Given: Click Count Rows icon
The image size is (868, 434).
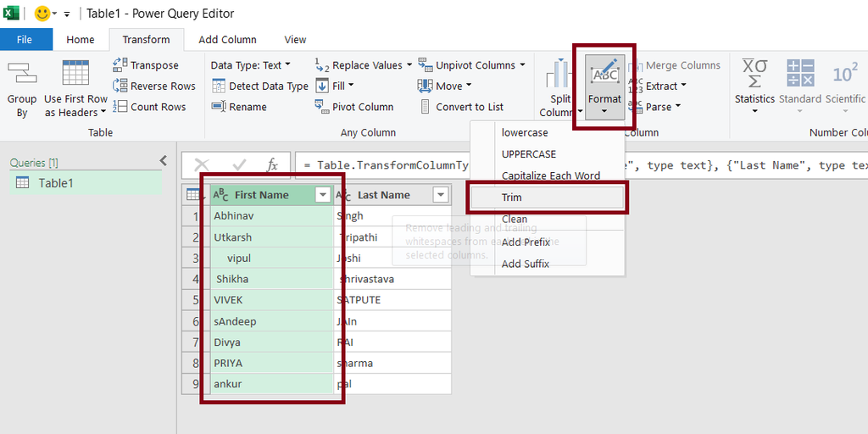Looking at the screenshot, I should (x=120, y=107).
